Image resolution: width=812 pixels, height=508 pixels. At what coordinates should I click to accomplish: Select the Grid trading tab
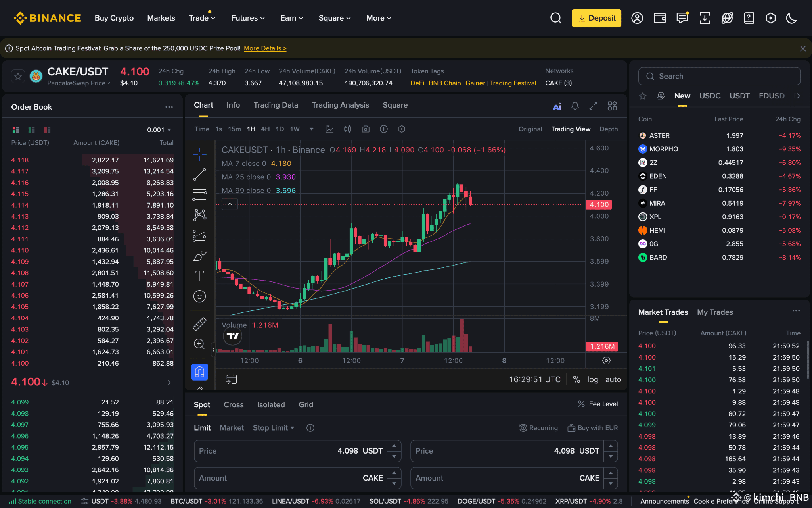(306, 405)
